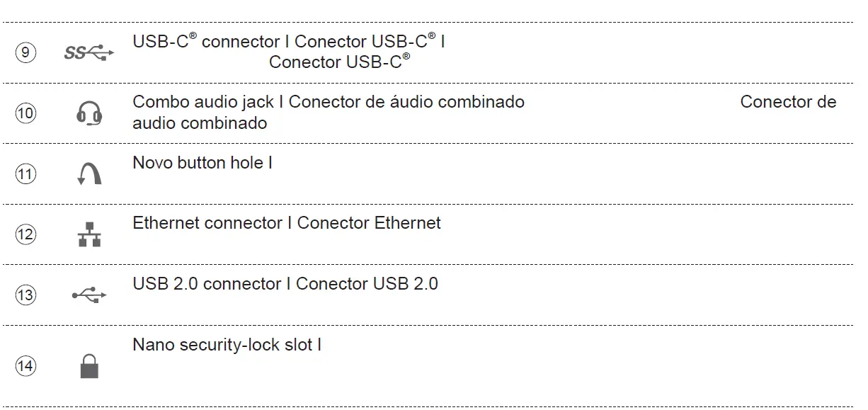Select the circled number 14 marker
Screen dimensions: 868x410
click(25, 366)
